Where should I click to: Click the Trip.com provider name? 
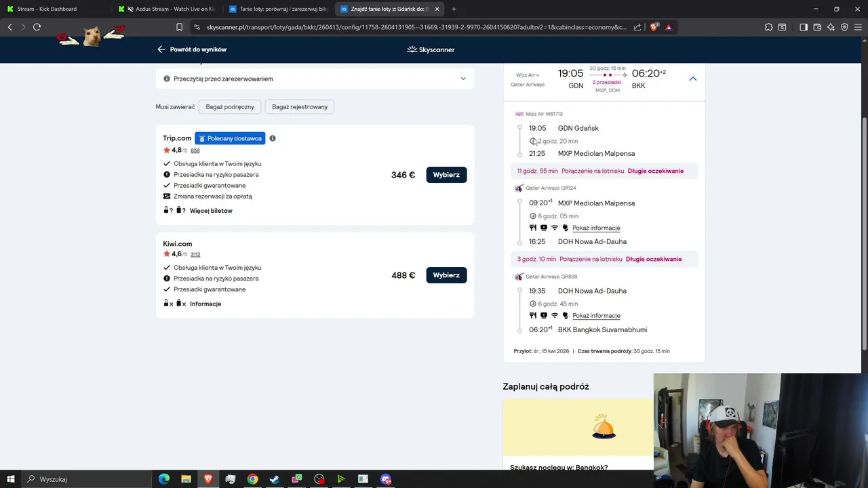[x=177, y=138]
